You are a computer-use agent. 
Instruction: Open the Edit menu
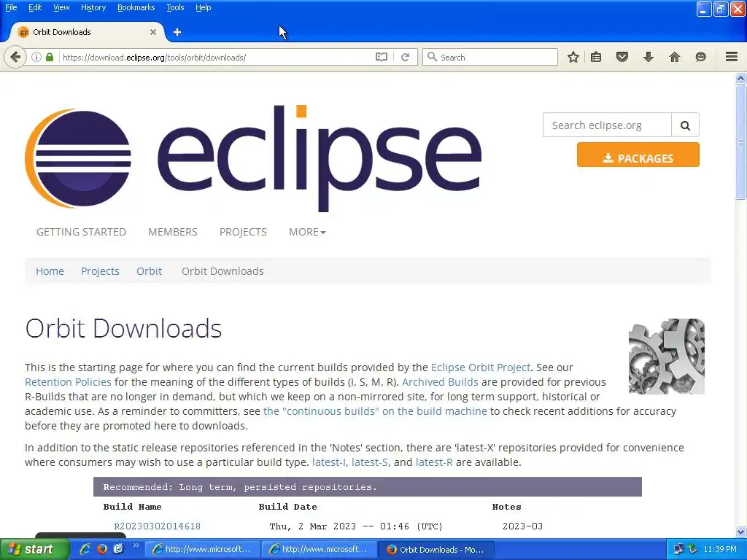(35, 7)
